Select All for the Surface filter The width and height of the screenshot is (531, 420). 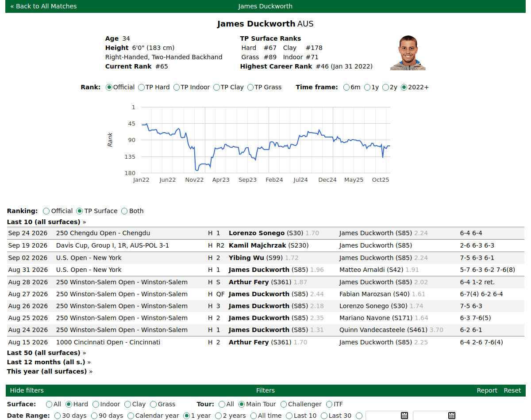click(49, 404)
